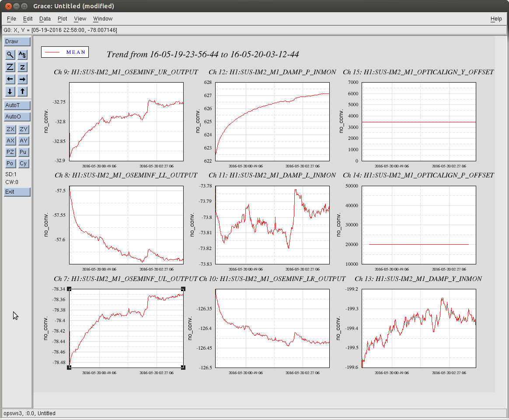The height and width of the screenshot is (420, 509).
Task: Open the Edit menu
Action: (x=28, y=19)
